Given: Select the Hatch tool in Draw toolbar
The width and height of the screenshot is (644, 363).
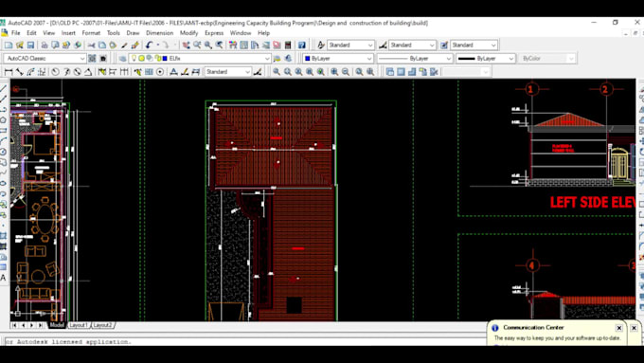Looking at the screenshot, I should 3,246.
